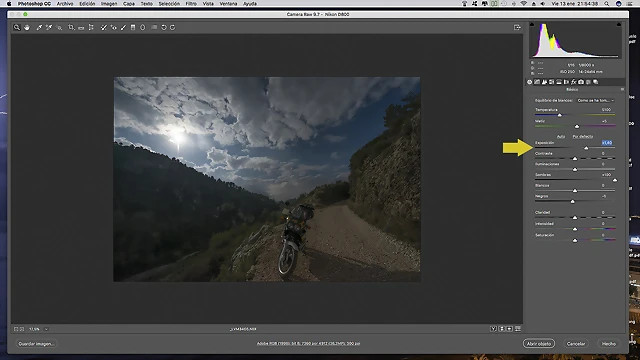Open the Archivo menu
This screenshot has height=360, width=640.
coord(65,4)
